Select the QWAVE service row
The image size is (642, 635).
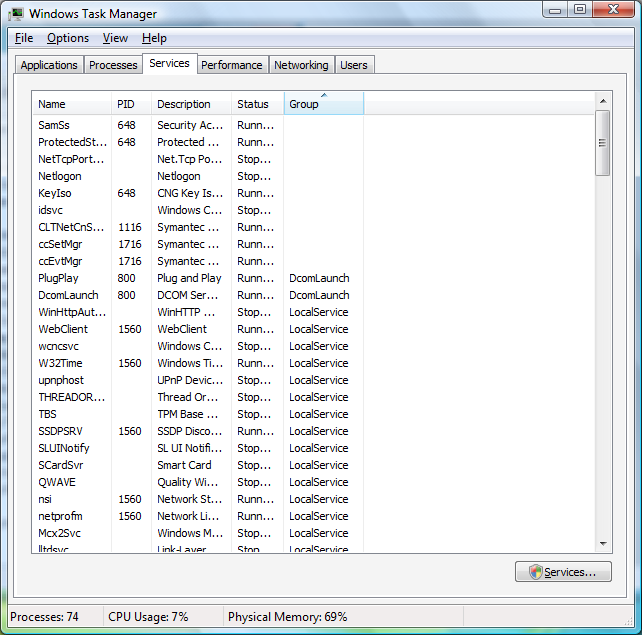198,482
